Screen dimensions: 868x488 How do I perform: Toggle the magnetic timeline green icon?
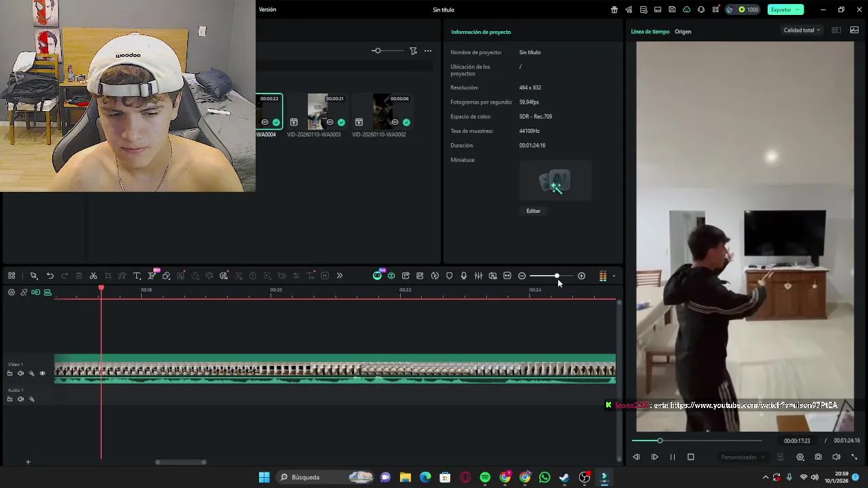click(47, 292)
